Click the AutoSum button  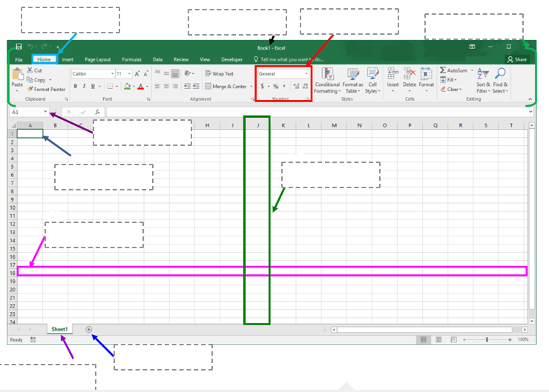[456, 70]
